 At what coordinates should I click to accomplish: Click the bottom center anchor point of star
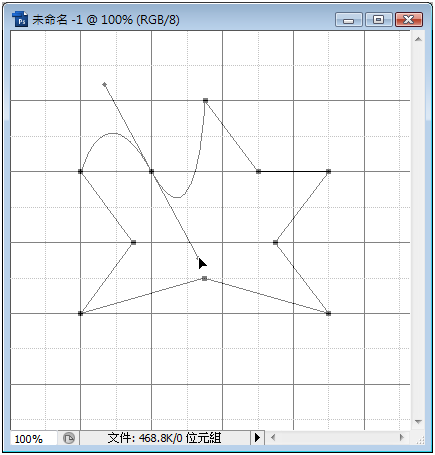coord(205,278)
